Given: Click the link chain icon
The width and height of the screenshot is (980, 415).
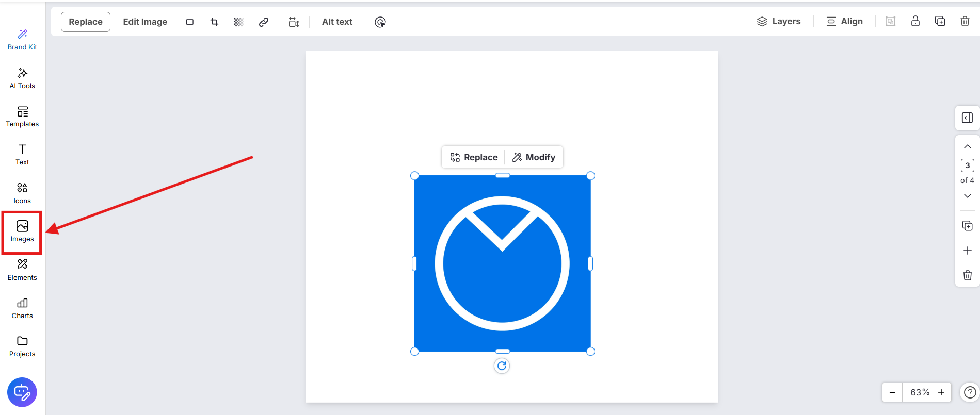Looking at the screenshot, I should click(x=264, y=22).
